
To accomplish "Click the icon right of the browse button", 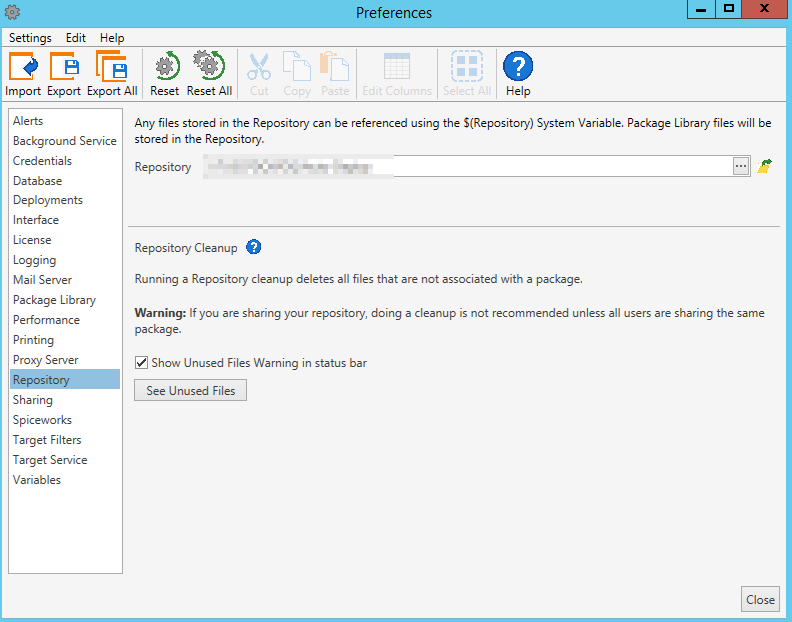I will [x=765, y=167].
